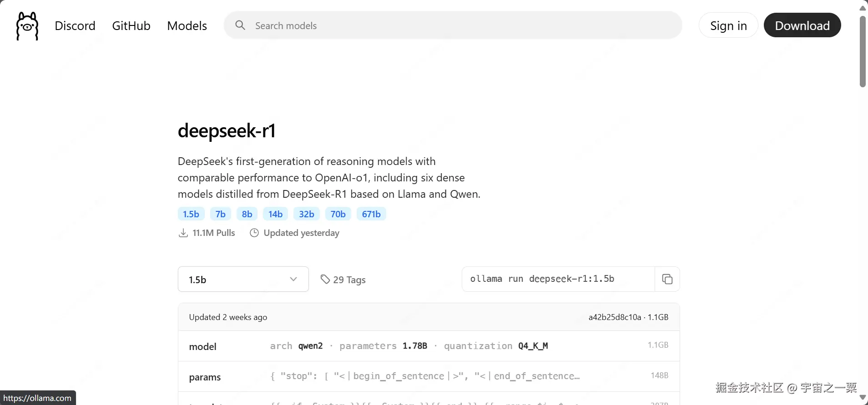Click the clock icon near Updated yesterday

click(x=254, y=233)
